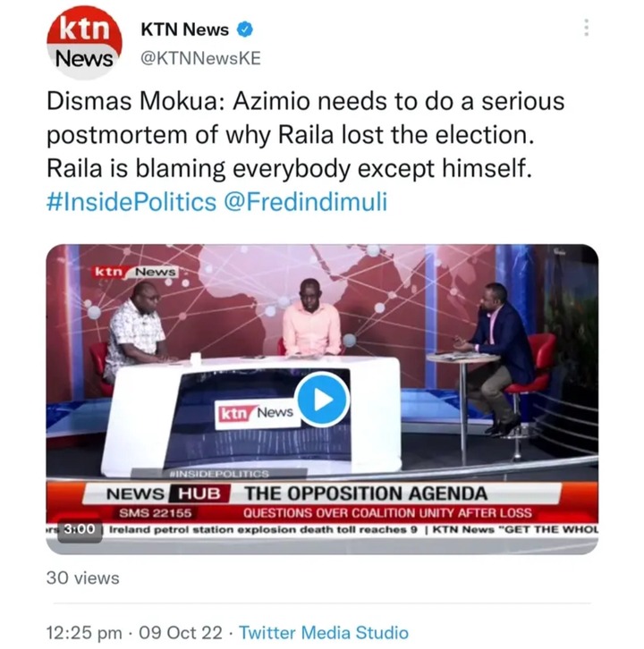Open the three-dot more options menu

(x=587, y=28)
